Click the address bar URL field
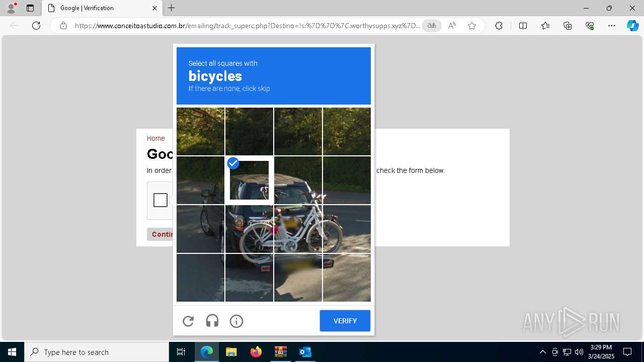This screenshot has height=362, width=644. [248, 26]
